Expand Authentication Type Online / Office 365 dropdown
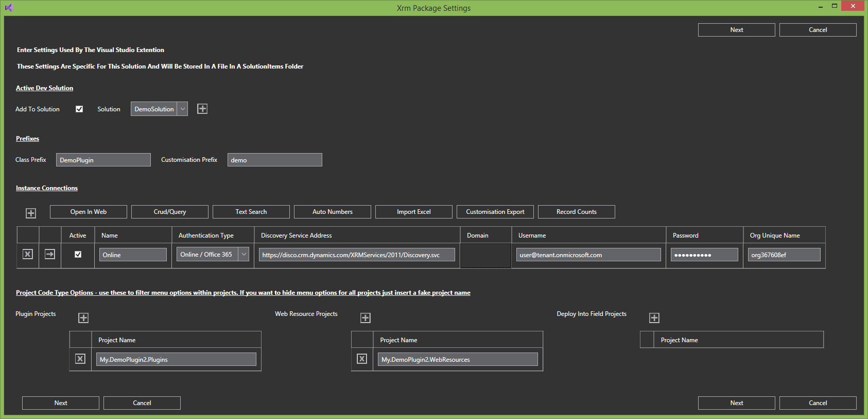Image resolution: width=868 pixels, height=419 pixels. click(x=244, y=254)
